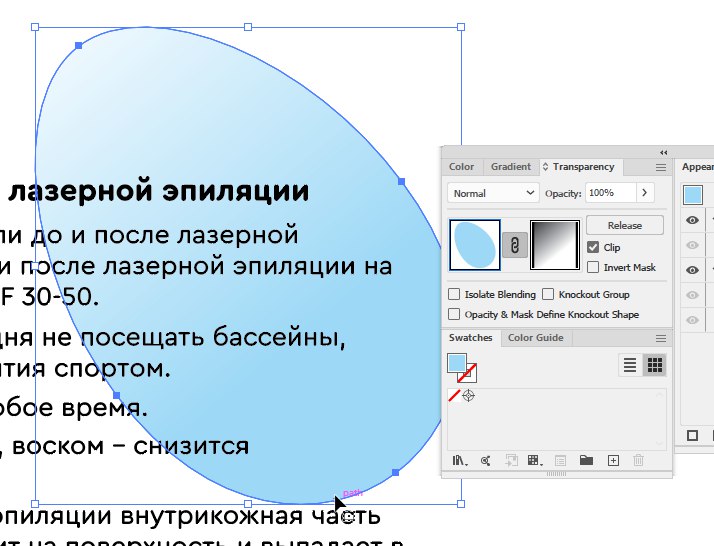
Task: Toggle the first eye icon in Appearance panel
Action: click(x=692, y=220)
